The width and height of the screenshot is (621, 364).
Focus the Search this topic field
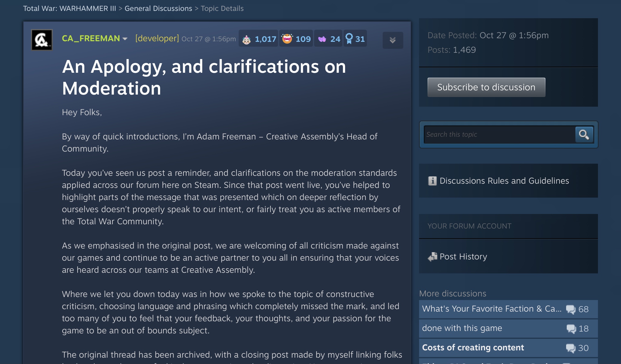(499, 135)
